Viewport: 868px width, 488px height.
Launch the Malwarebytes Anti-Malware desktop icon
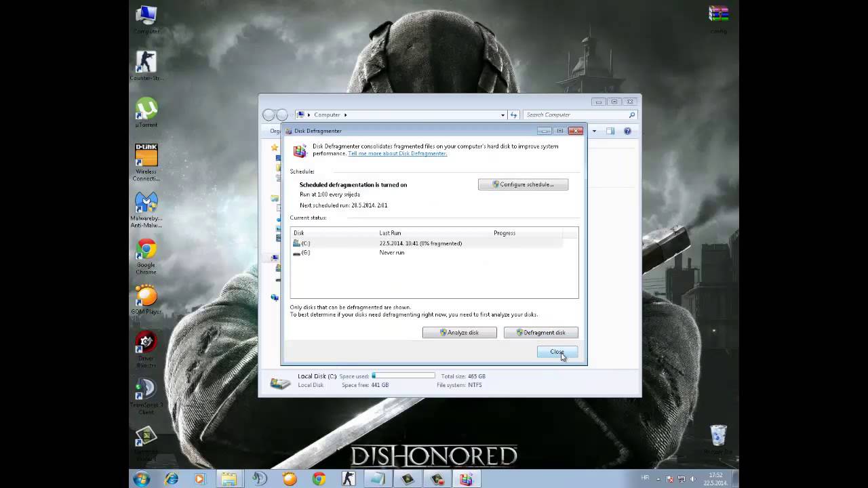click(x=146, y=209)
